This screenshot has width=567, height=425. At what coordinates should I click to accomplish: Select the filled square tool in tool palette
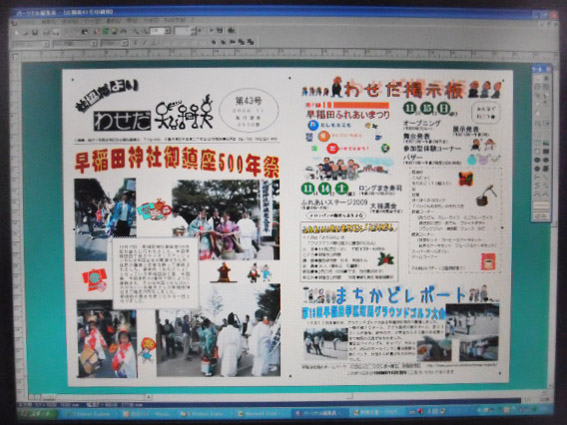point(546,169)
